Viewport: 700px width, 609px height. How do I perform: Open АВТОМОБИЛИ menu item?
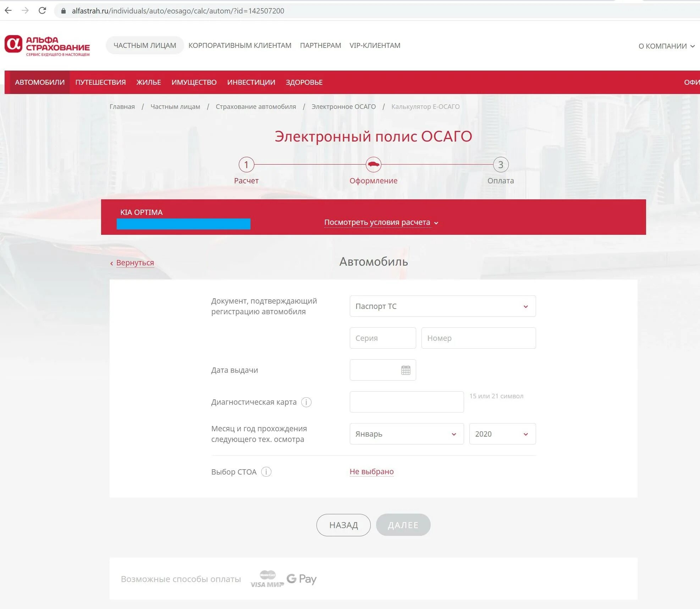pyautogui.click(x=40, y=82)
